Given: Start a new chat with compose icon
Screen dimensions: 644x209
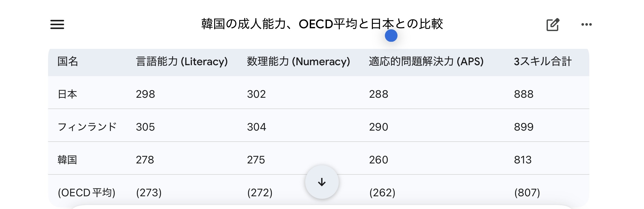Looking at the screenshot, I should click(553, 25).
